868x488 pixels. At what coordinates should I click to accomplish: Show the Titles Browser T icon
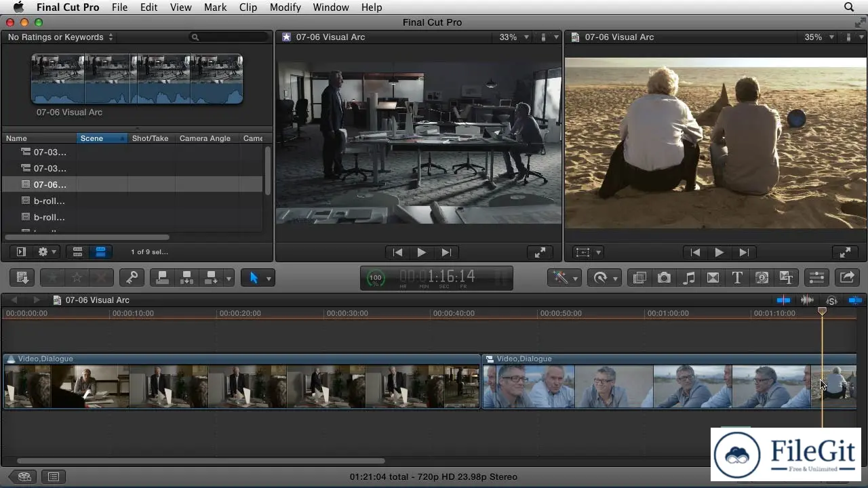pyautogui.click(x=737, y=277)
